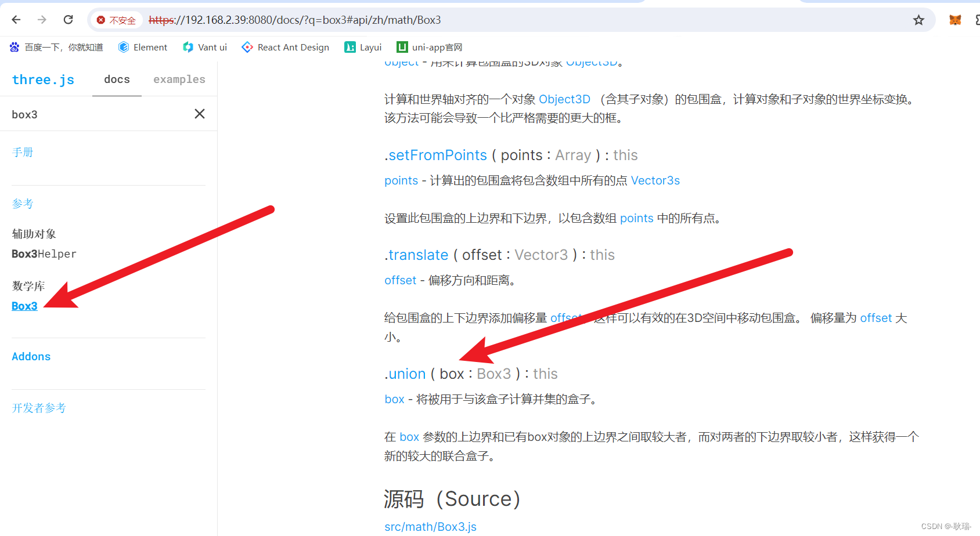The width and height of the screenshot is (980, 536).
Task: Reload the page with the refresh icon
Action: pyautogui.click(x=68, y=20)
